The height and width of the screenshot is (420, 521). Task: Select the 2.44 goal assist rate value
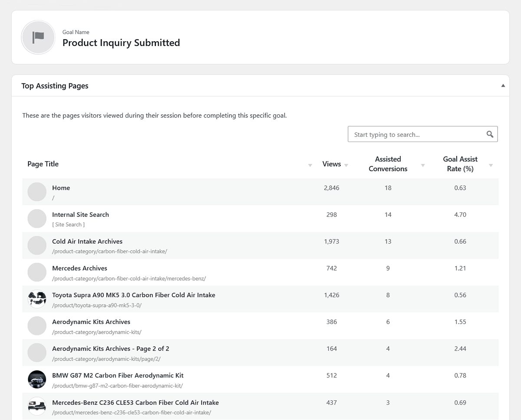[460, 349]
